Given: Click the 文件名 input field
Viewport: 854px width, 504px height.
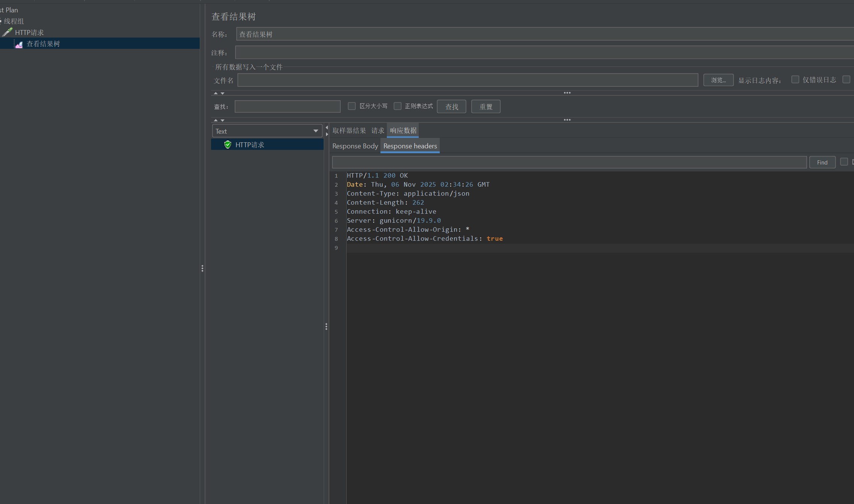Looking at the screenshot, I should tap(468, 80).
